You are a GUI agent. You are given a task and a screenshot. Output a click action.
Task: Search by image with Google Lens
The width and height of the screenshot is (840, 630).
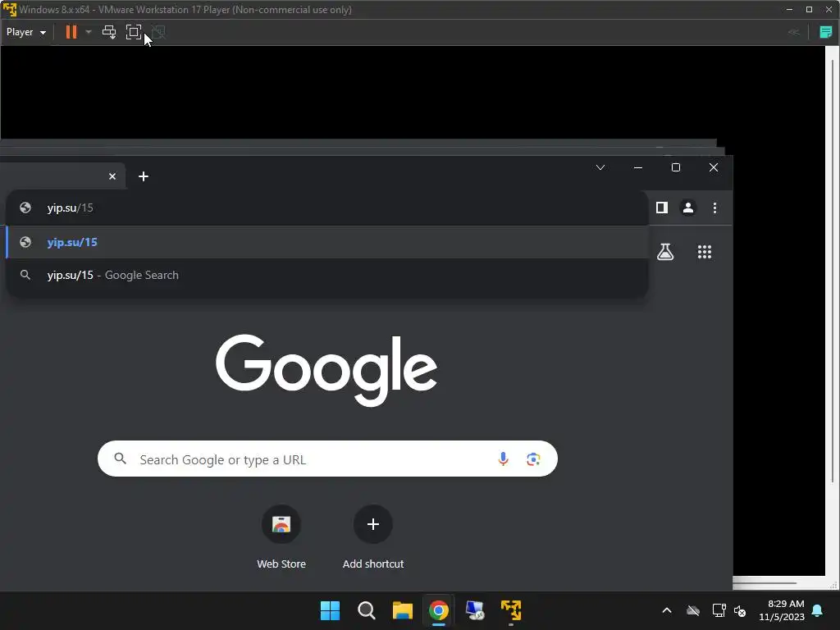[533, 459]
